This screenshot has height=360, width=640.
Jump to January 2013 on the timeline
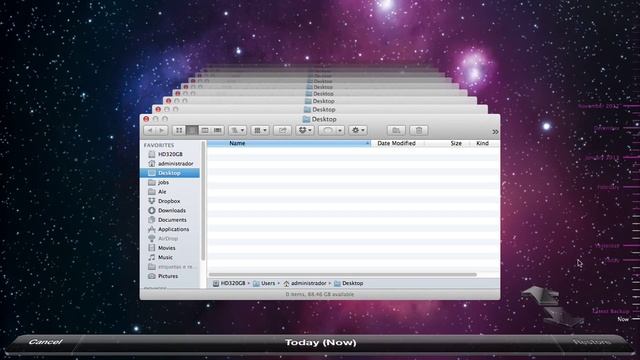(602, 158)
